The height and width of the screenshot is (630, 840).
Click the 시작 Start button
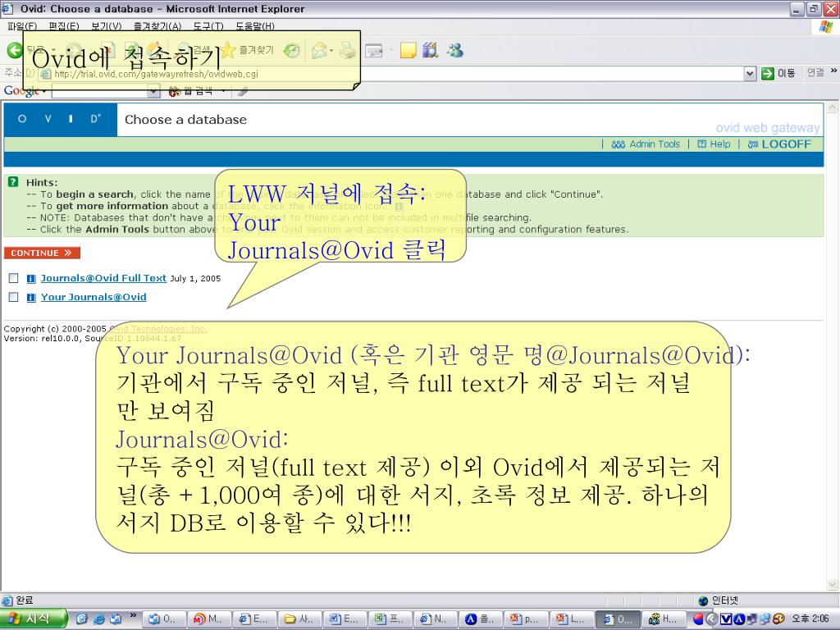pyautogui.click(x=34, y=619)
